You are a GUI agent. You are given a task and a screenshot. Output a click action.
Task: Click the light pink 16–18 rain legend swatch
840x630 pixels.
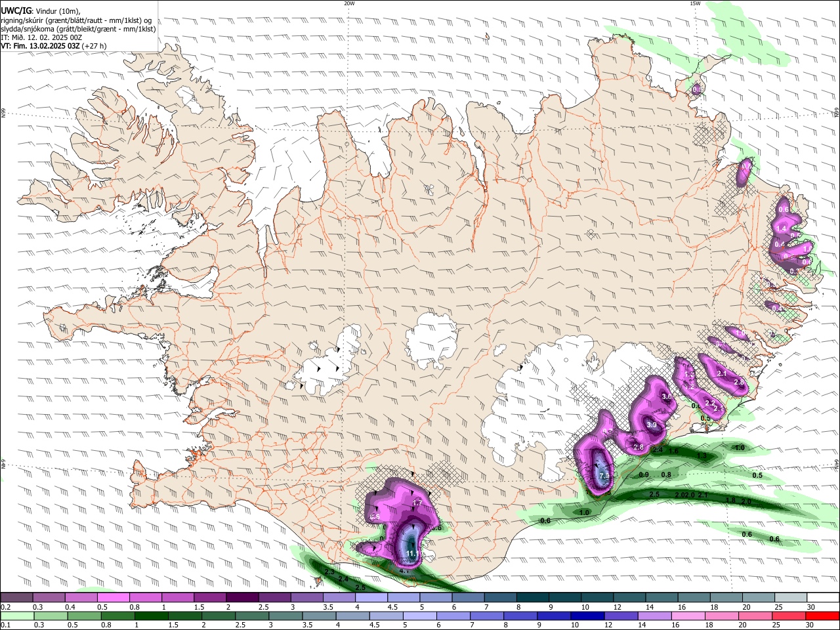coord(687,616)
